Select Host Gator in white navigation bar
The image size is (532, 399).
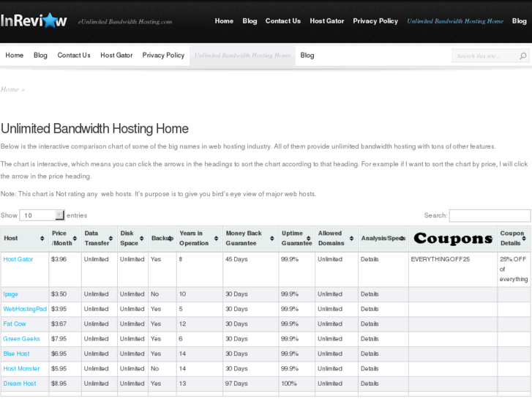click(116, 56)
